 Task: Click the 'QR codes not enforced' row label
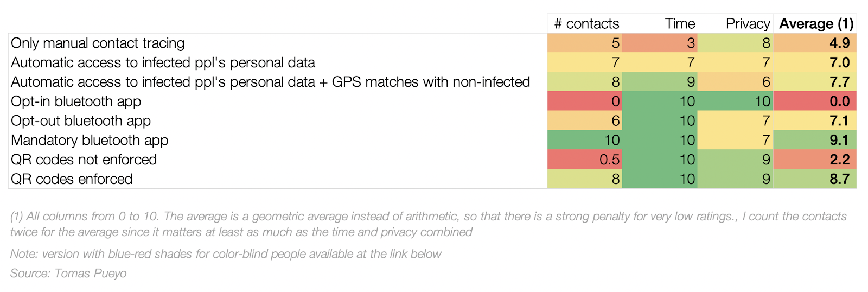coord(84,160)
